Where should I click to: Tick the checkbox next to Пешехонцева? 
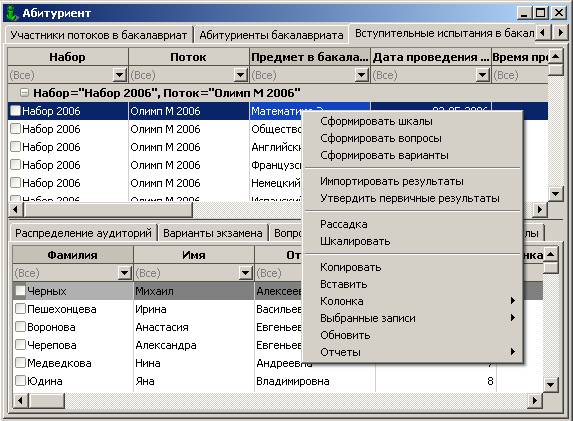(20, 309)
